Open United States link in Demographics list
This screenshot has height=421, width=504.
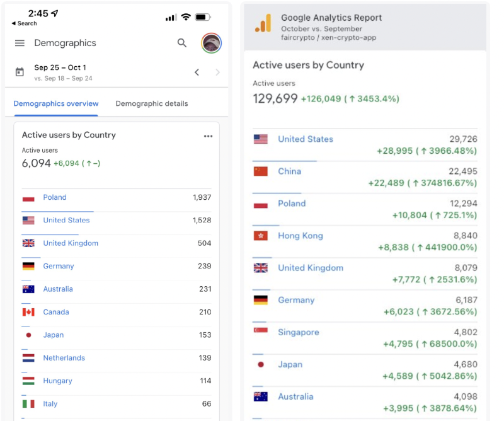[66, 220]
